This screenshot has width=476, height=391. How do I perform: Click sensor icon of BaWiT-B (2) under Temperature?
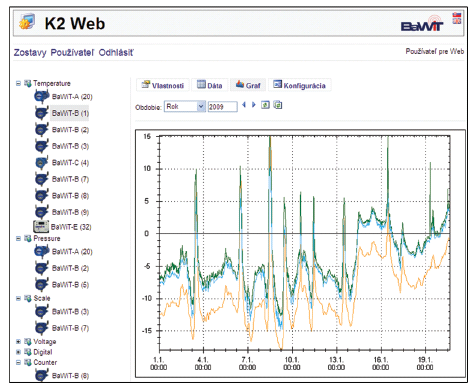pyautogui.click(x=42, y=130)
